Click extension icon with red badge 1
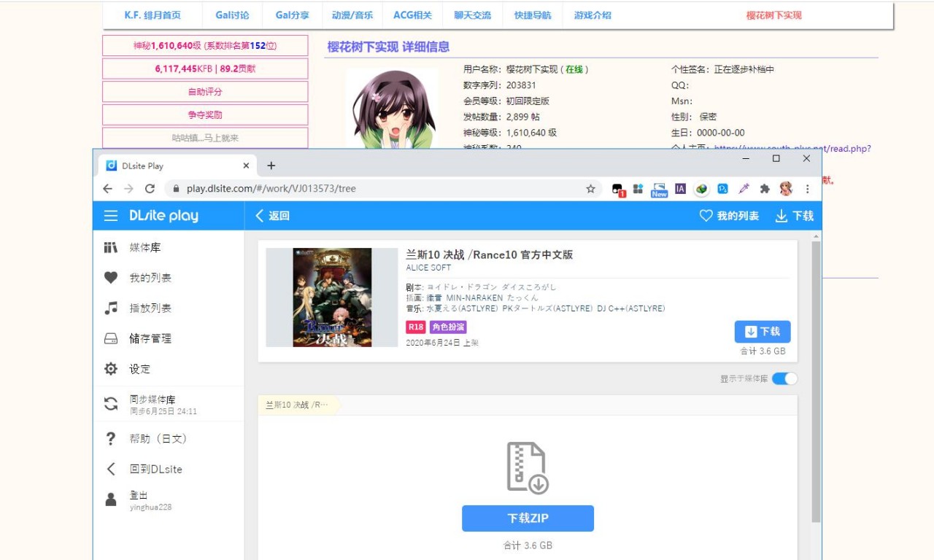 [x=619, y=190]
